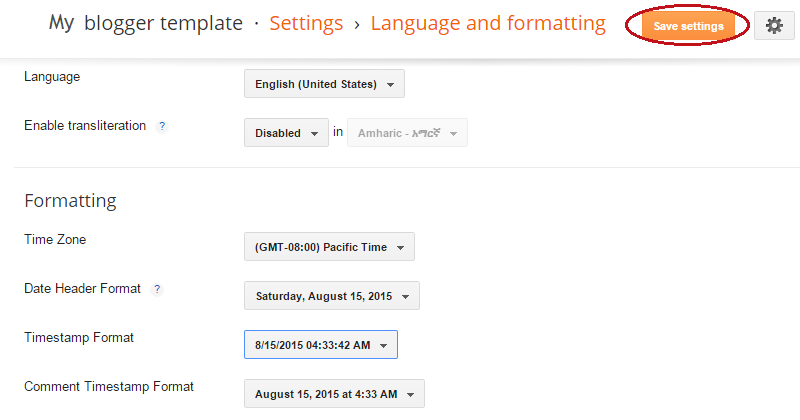Screen dimensions: 800x420
Task: Open the gear options menu
Action: click(774, 26)
